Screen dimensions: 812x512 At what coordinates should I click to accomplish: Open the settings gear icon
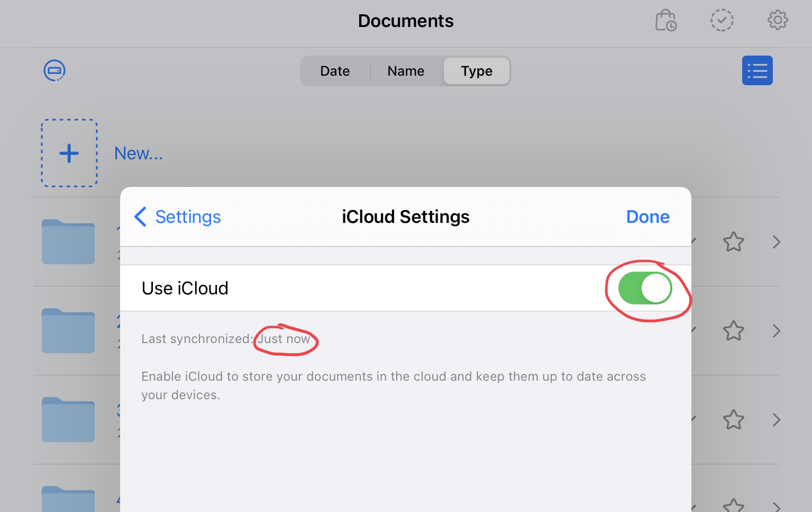point(777,21)
